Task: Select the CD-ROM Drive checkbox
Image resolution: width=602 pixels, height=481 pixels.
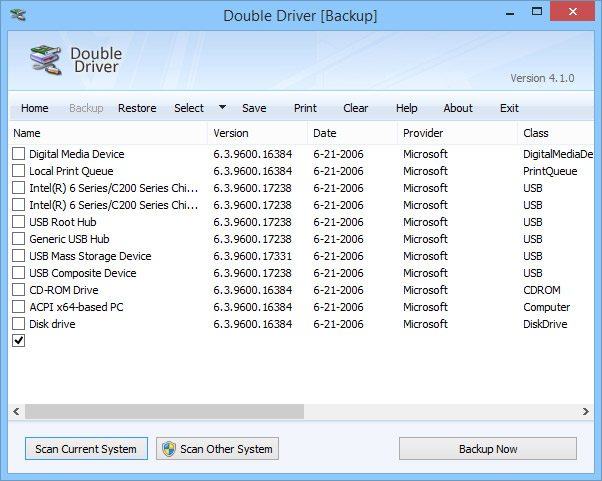Action: pos(18,290)
